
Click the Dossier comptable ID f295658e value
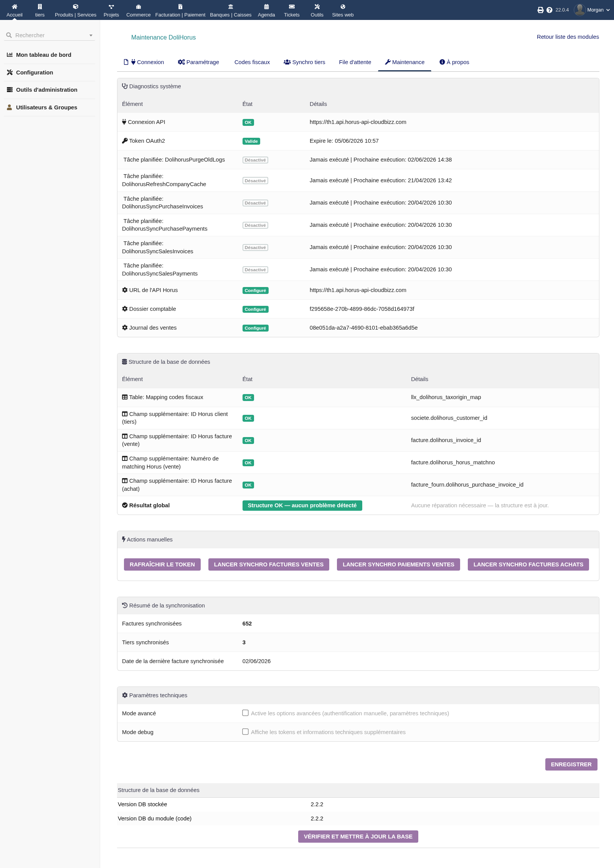(x=362, y=309)
